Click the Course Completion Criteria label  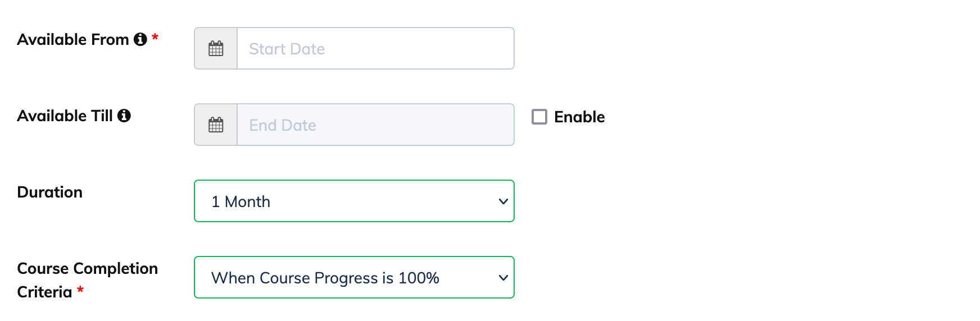88,280
